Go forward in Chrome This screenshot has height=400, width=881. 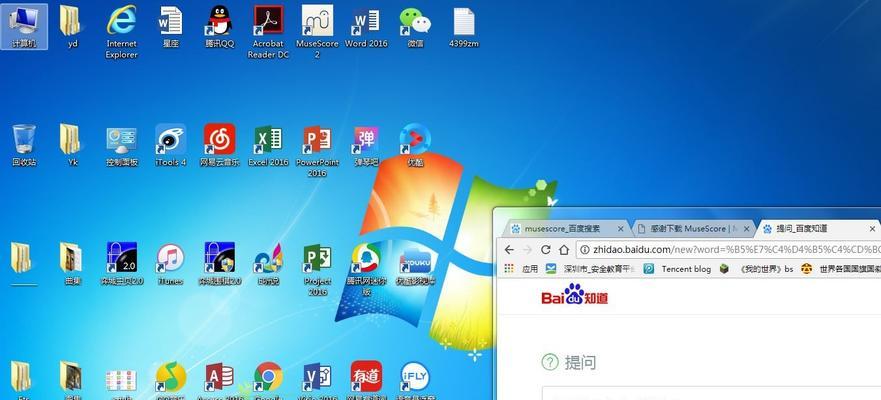click(x=527, y=249)
